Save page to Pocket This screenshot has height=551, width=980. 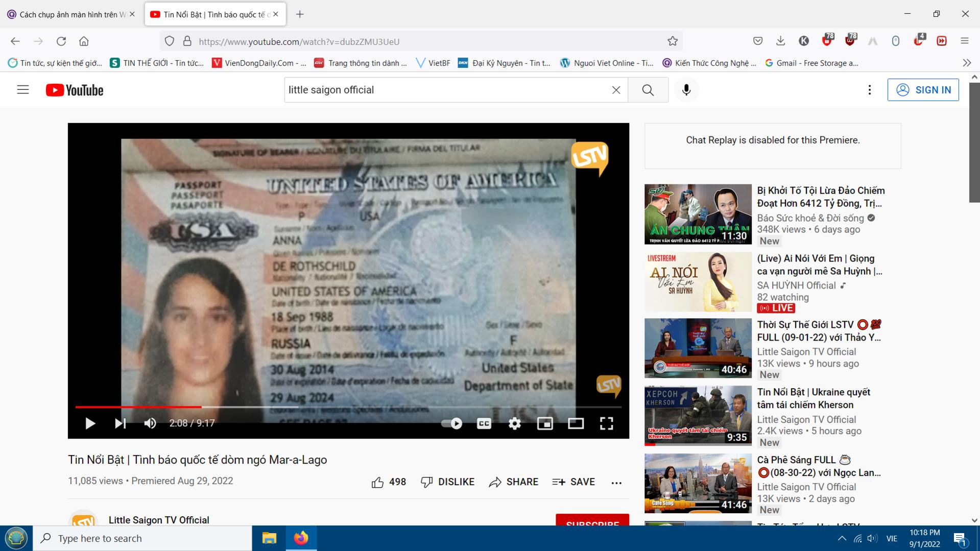click(758, 41)
